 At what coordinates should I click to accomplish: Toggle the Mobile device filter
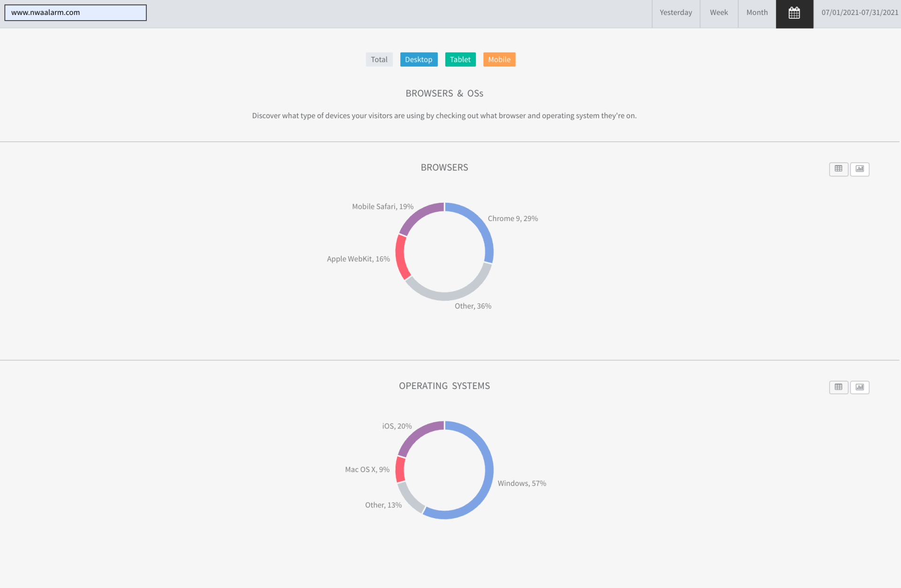click(x=499, y=60)
